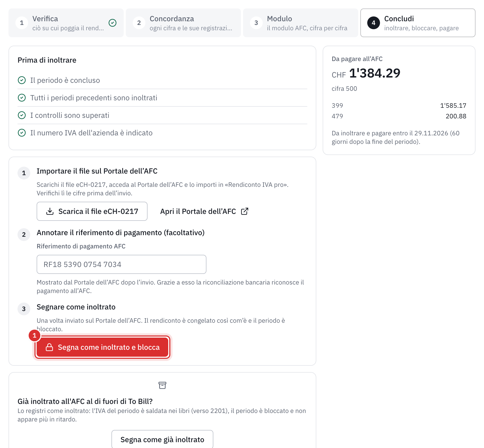Click 'Da pagare all'AFC' heading
Screen dimensions: 484x448
[x=357, y=59]
